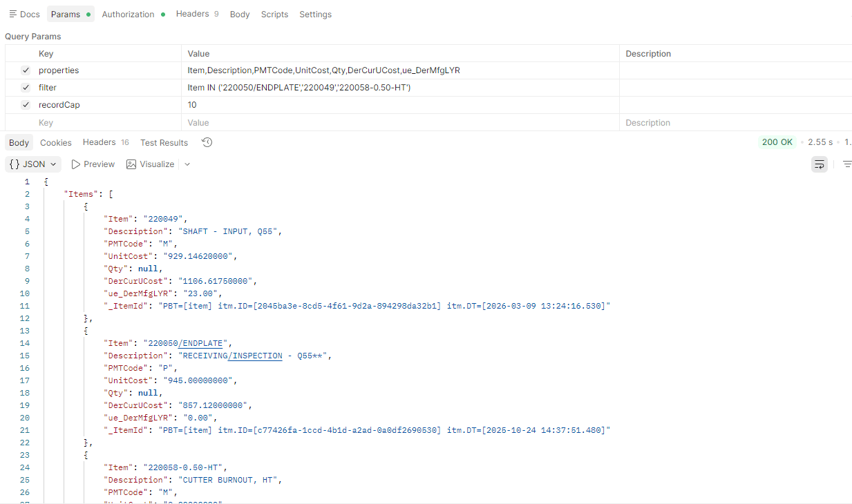Toggle the wrap lines icon

820,164
